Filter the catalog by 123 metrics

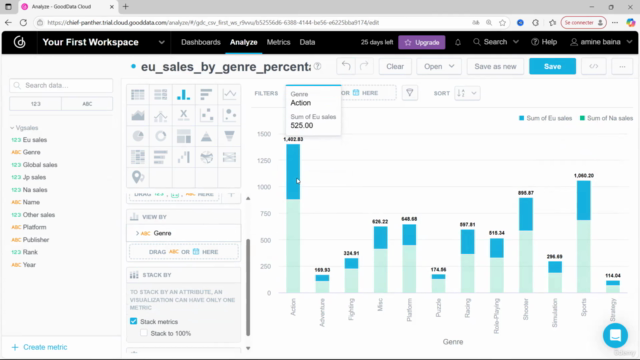(36, 104)
